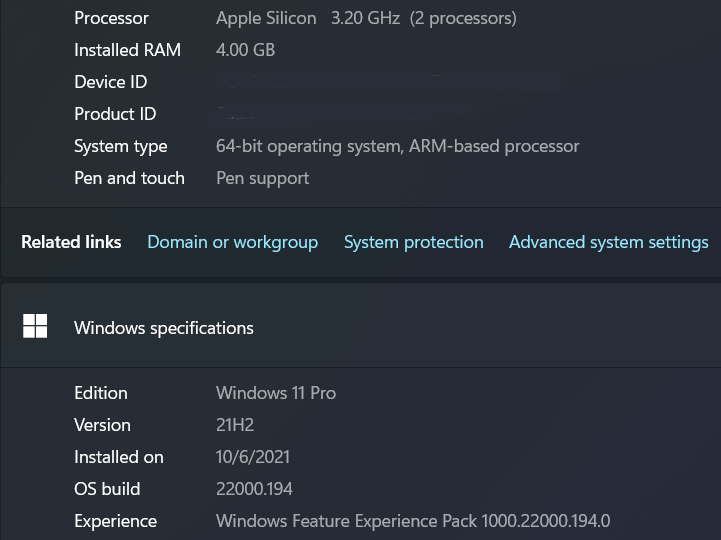Click the Windows logo icon beside Windows specifications

point(35,326)
